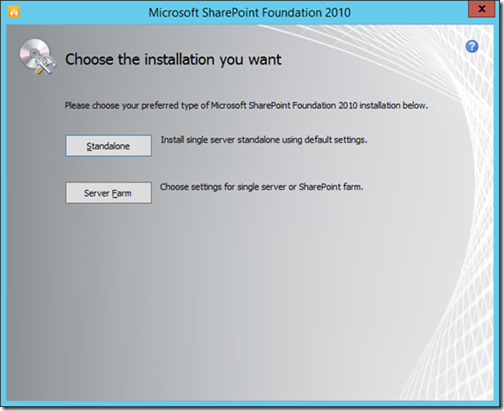Click the setup disc and tools icon
The width and height of the screenshot is (504, 411).
37,57
